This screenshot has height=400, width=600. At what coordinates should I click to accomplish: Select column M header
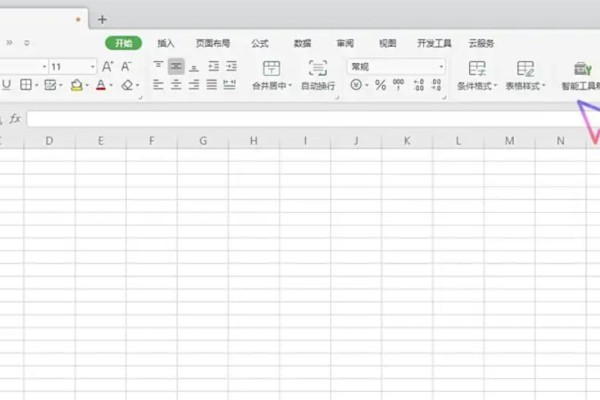click(x=509, y=141)
